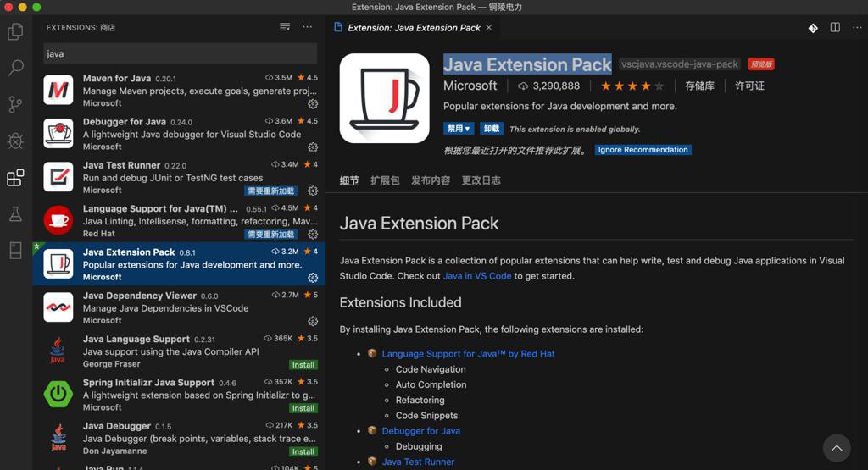Click the scroll-to-top arrow button
868x470 pixels.
click(x=837, y=448)
